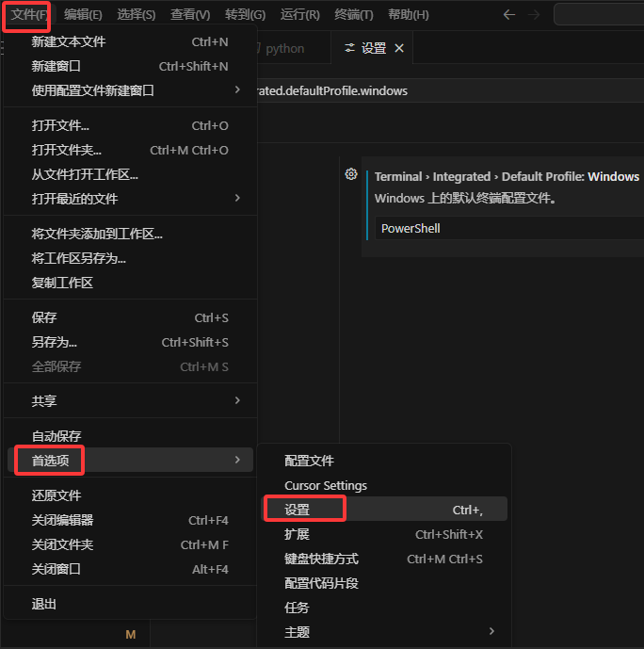644x649 pixels.
Task: Open the 终端(T) menu
Action: (354, 15)
